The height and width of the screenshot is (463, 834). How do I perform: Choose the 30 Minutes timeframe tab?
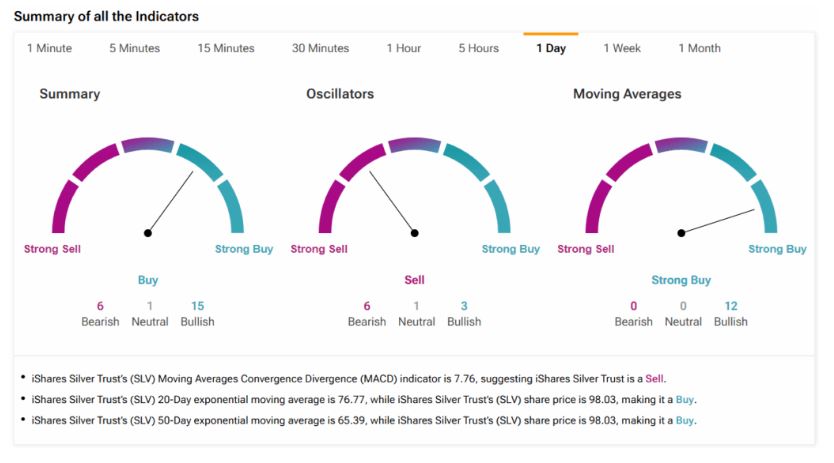pos(320,48)
